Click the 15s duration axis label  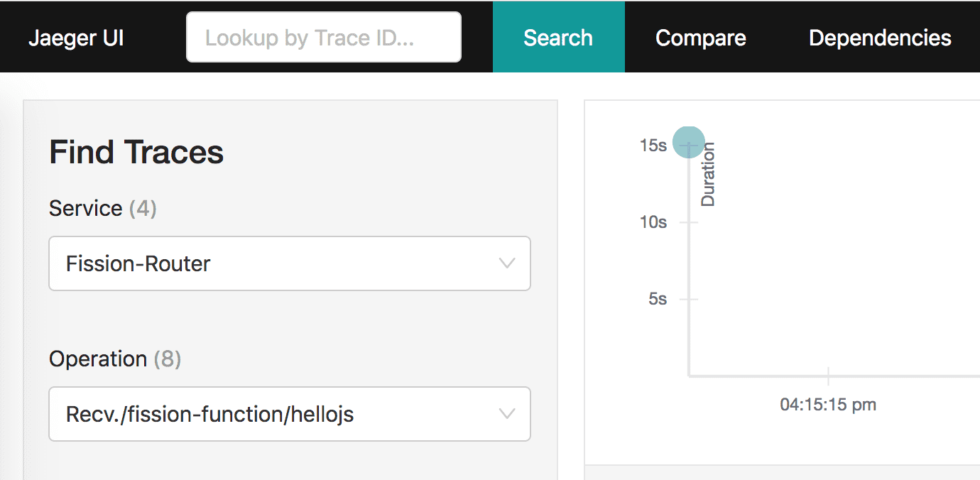tap(653, 146)
